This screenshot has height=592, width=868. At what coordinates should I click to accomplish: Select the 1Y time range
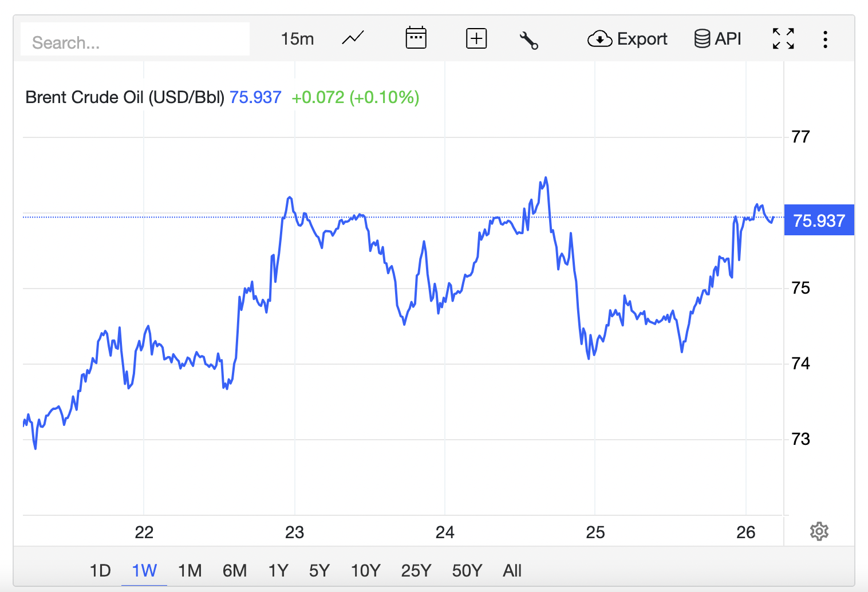pos(278,570)
